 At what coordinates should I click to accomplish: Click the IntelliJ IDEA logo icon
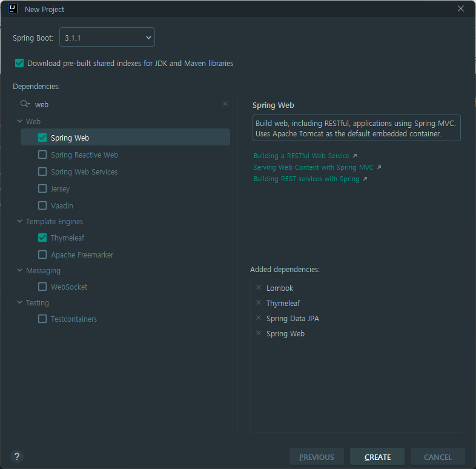pos(13,8)
